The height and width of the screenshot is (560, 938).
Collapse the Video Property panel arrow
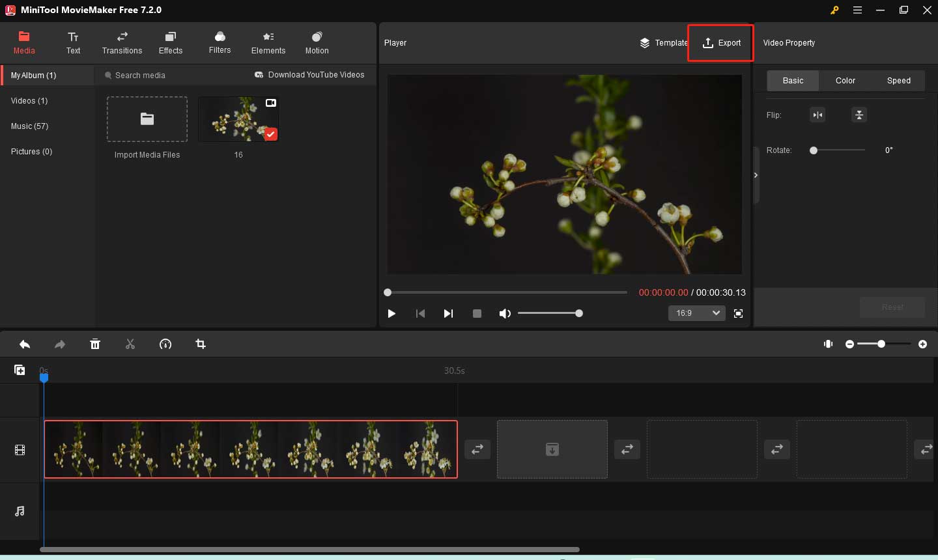(x=756, y=175)
